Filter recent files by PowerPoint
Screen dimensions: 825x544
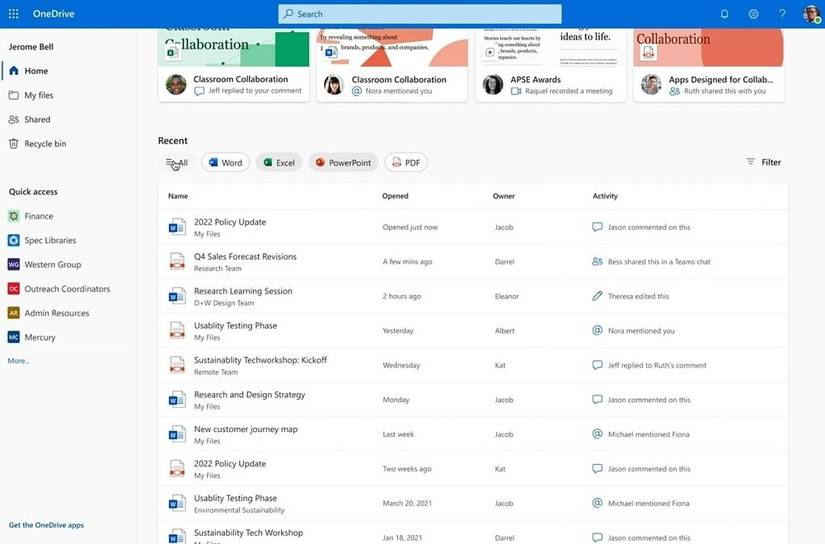click(x=343, y=163)
